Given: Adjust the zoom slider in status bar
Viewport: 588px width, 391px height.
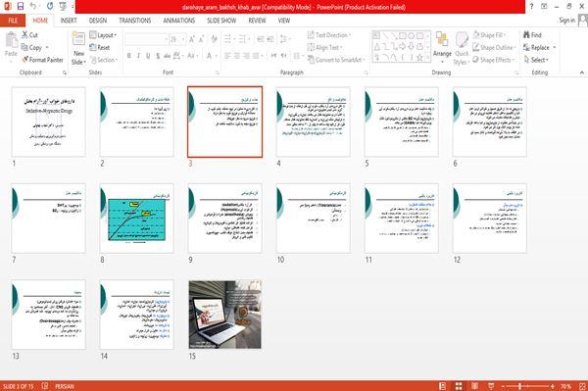Looking at the screenshot, I should point(519,386).
